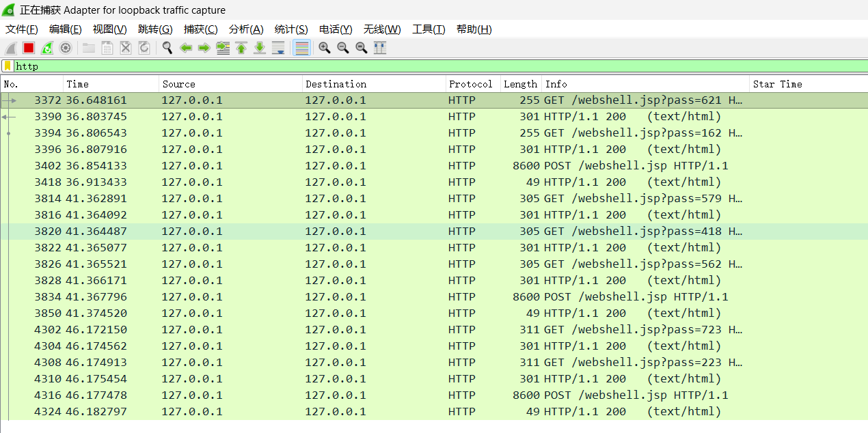Zoom in on packet list text
The height and width of the screenshot is (433, 868).
click(324, 48)
